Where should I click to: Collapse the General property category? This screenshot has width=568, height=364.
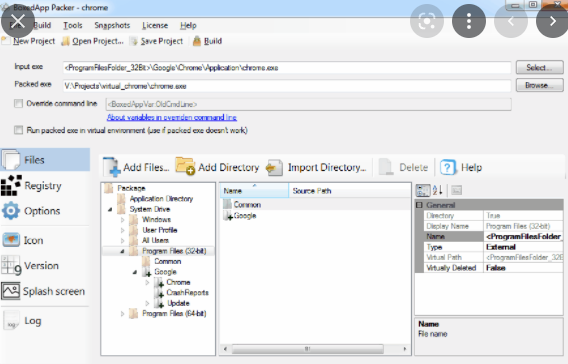click(x=419, y=205)
